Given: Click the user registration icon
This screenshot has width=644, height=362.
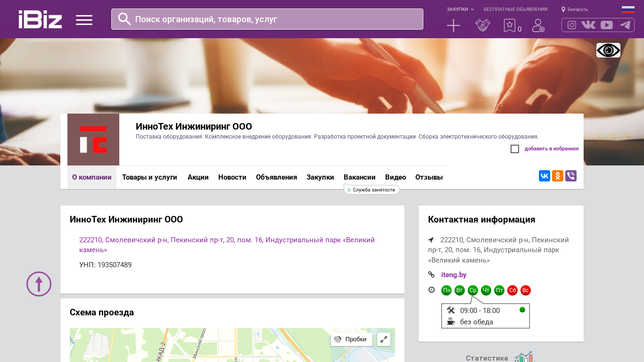Looking at the screenshot, I should [538, 25].
